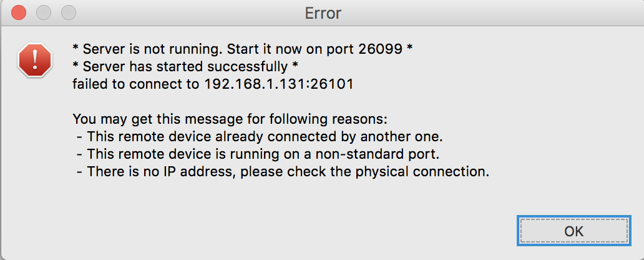
Task: Click the asterisk before "Server has started"
Action: pos(76,66)
